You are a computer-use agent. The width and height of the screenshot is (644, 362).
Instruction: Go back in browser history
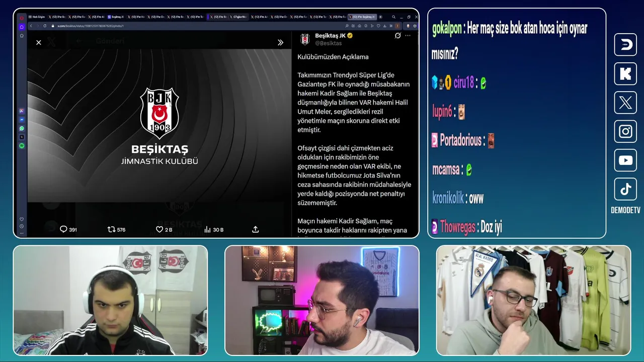(x=31, y=26)
